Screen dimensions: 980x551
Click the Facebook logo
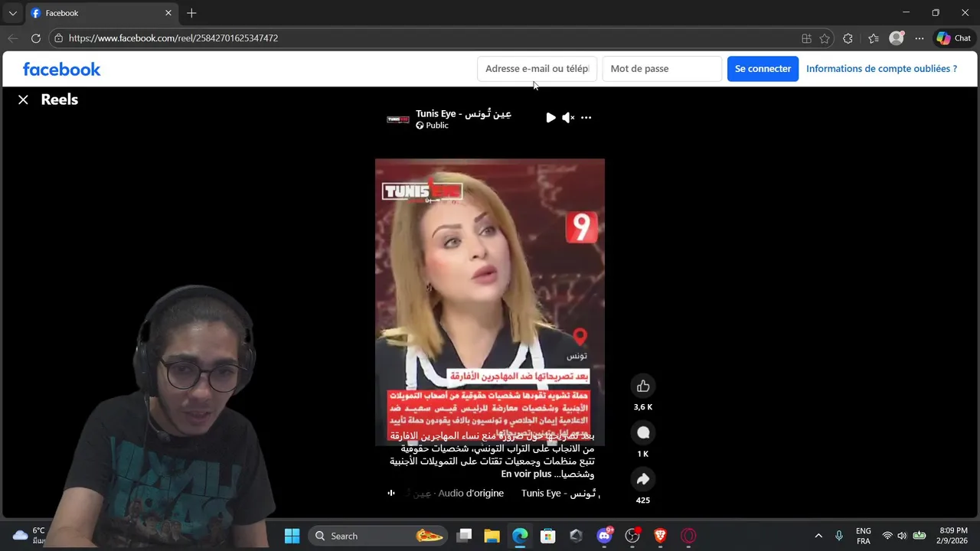(x=62, y=69)
